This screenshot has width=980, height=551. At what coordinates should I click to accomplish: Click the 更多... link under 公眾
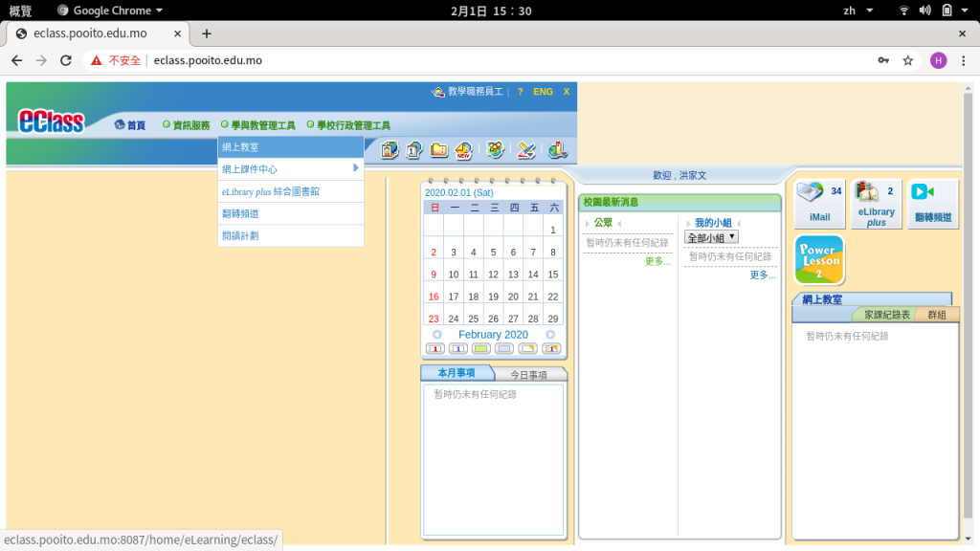point(657,261)
